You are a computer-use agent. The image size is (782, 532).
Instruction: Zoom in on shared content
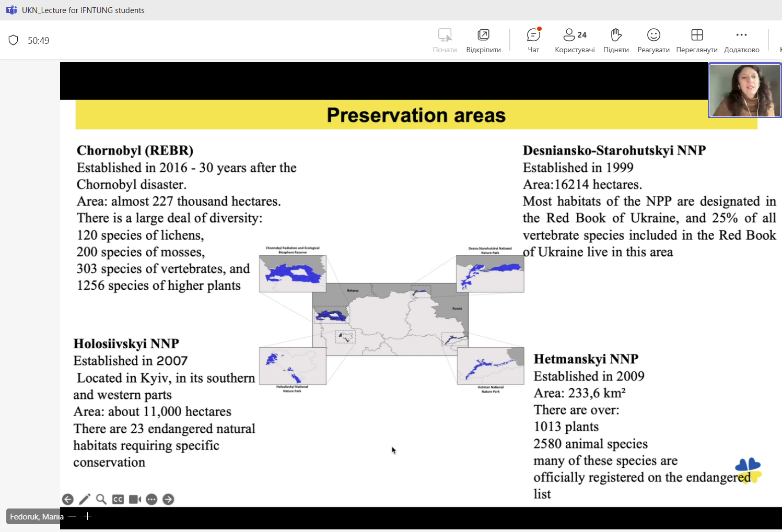[88, 516]
